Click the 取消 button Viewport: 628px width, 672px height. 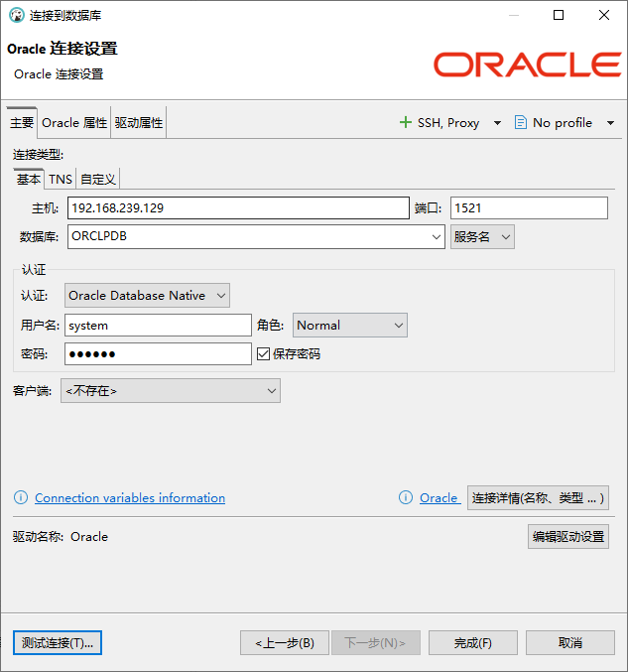[570, 642]
